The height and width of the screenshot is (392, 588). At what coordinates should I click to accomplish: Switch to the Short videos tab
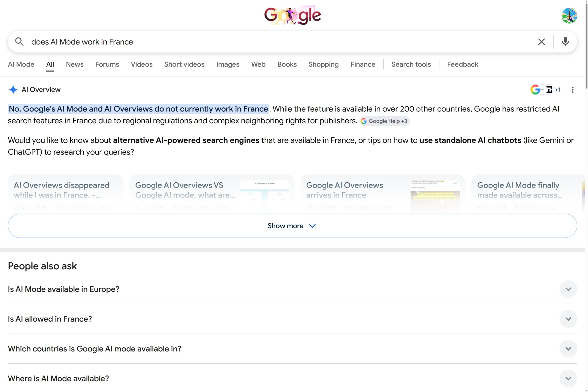tap(184, 64)
